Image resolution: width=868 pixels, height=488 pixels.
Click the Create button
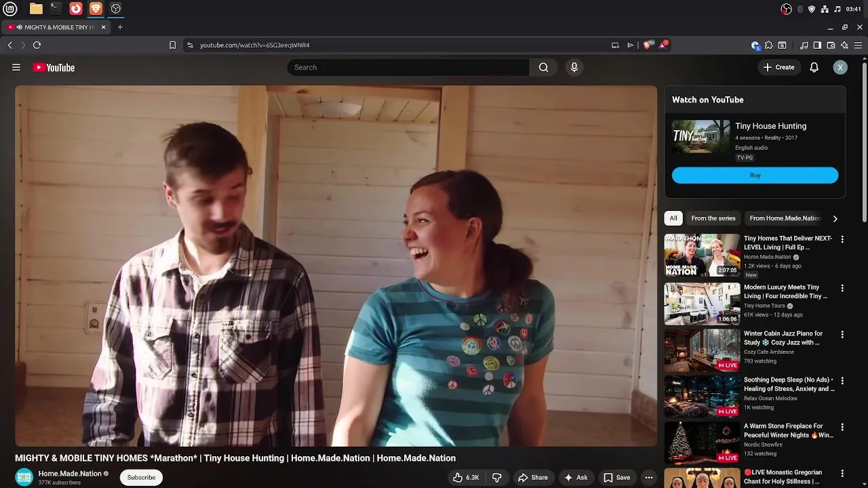pyautogui.click(x=778, y=67)
